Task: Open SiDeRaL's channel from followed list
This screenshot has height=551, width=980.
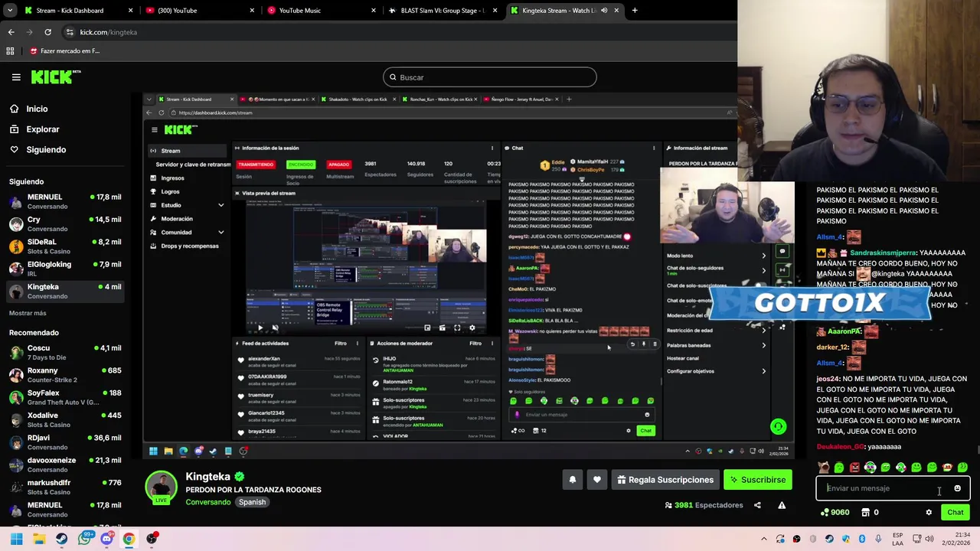Action: click(65, 246)
